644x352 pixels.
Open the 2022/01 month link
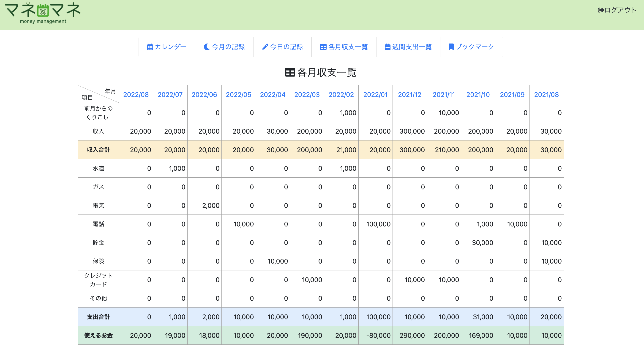(x=376, y=95)
